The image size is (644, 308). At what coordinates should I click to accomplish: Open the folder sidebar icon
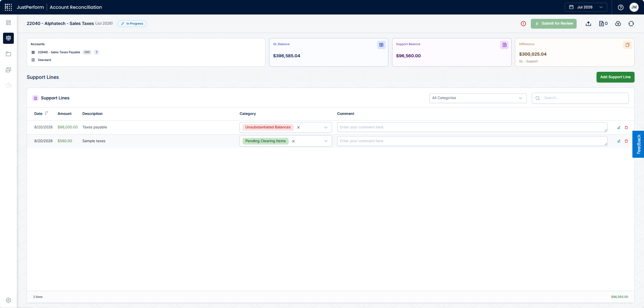(8, 54)
